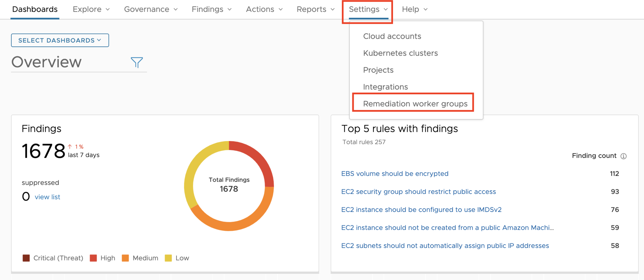Switch to the Dashboards tab
Image resolution: width=644 pixels, height=280 pixels.
pyautogui.click(x=35, y=9)
